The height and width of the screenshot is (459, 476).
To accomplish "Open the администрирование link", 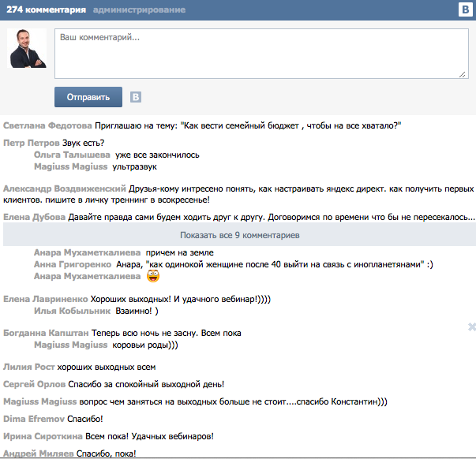I will pos(139,9).
